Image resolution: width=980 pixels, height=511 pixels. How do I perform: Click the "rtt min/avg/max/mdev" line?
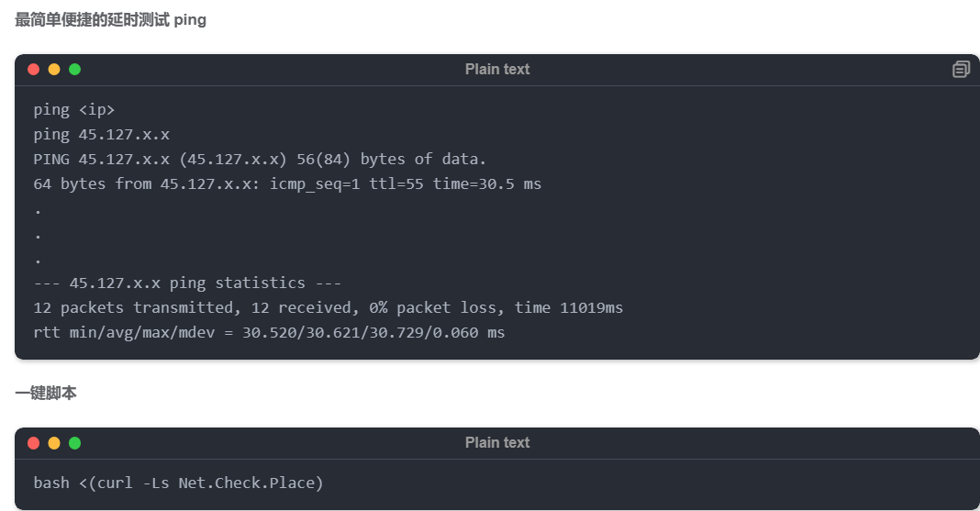coord(269,332)
